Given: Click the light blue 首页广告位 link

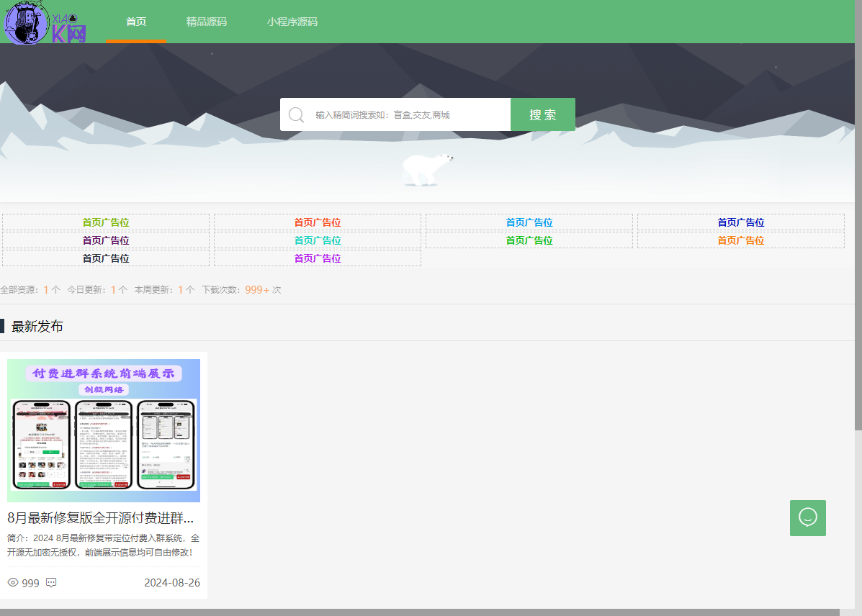Looking at the screenshot, I should click(529, 222).
